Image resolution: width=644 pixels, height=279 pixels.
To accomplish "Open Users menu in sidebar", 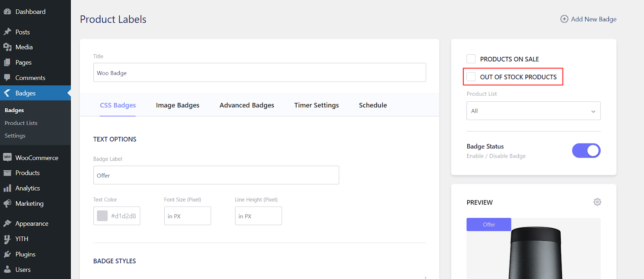I will click(x=23, y=269).
